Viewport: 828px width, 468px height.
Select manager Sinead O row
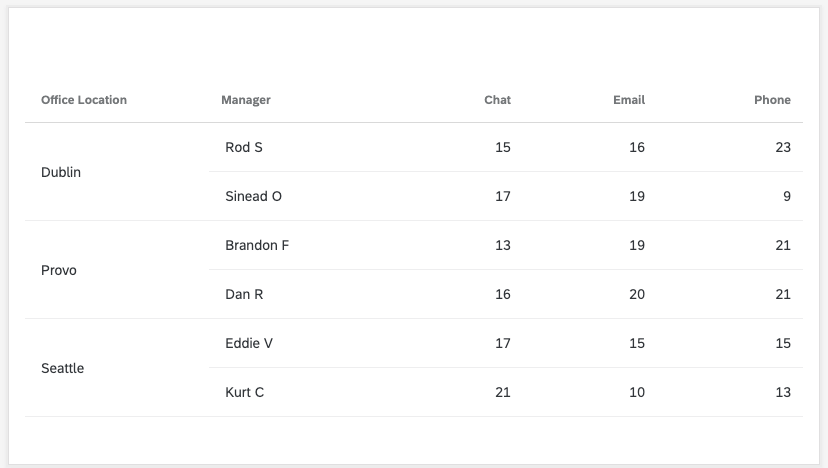click(254, 196)
